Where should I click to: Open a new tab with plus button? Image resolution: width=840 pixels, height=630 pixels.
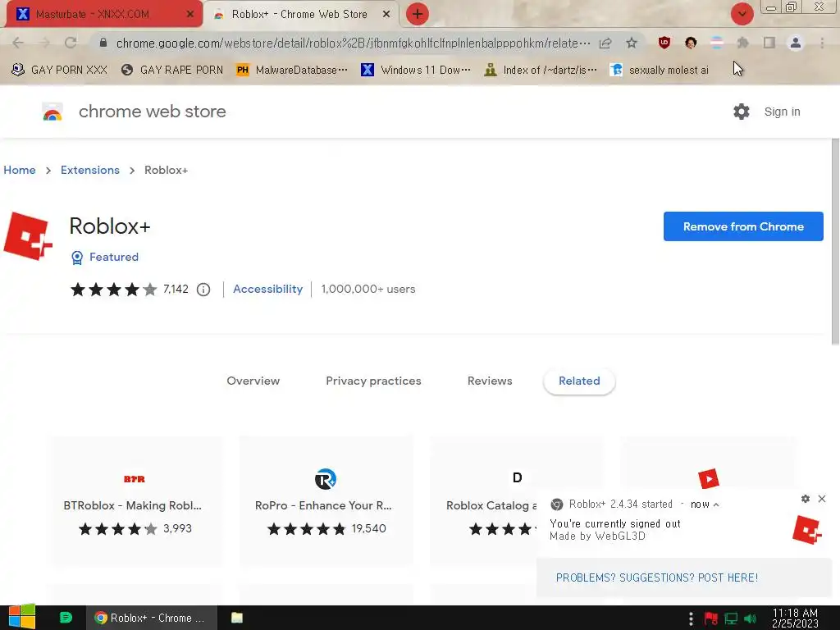click(x=418, y=14)
